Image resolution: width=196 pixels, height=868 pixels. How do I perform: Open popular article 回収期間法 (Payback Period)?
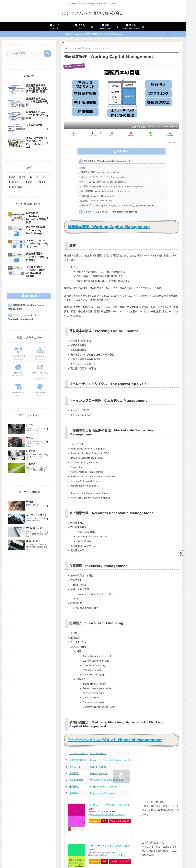click(29, 218)
